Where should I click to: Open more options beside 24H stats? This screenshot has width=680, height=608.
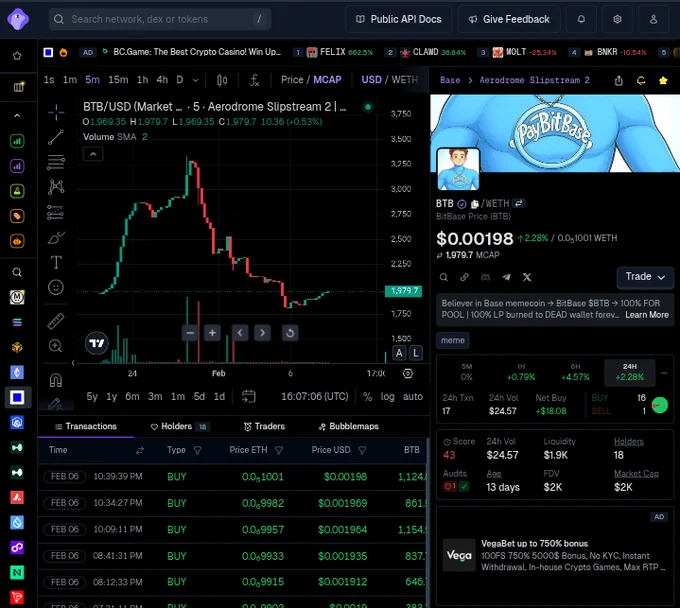pyautogui.click(x=664, y=373)
